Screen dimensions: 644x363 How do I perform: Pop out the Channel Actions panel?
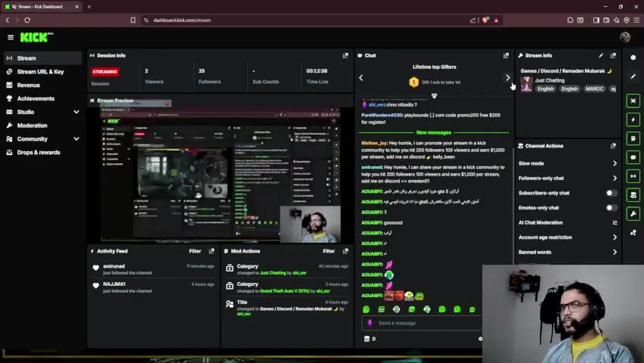point(613,146)
